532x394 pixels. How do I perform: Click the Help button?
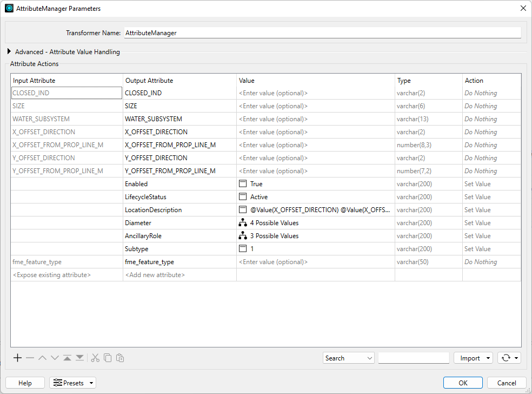[25, 383]
